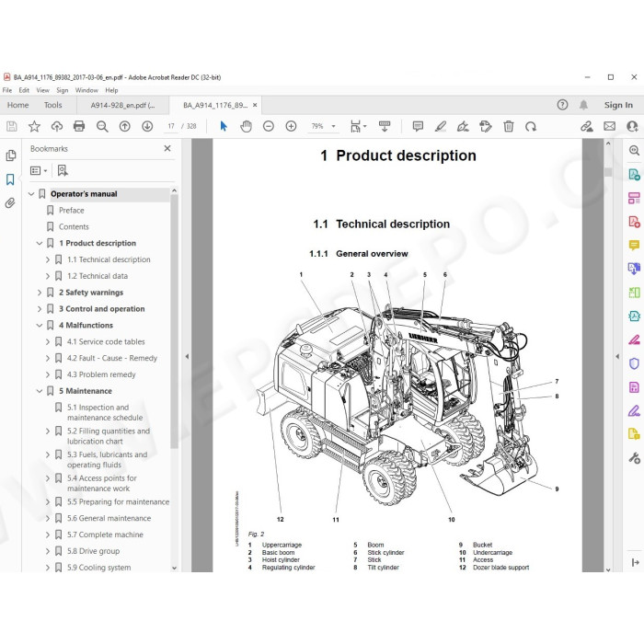The image size is (644, 644).
Task: Close the BA_A914_1176 document tab
Action: click(255, 105)
